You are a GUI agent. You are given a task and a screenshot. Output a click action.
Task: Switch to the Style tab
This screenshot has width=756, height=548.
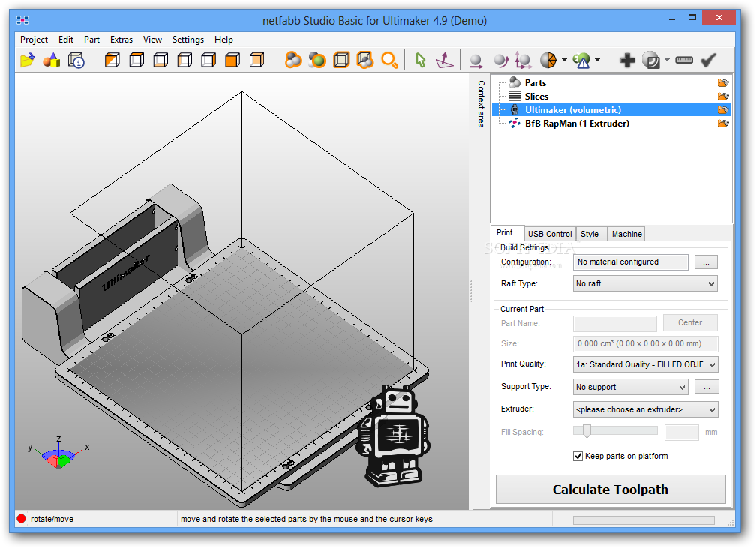[589, 234]
